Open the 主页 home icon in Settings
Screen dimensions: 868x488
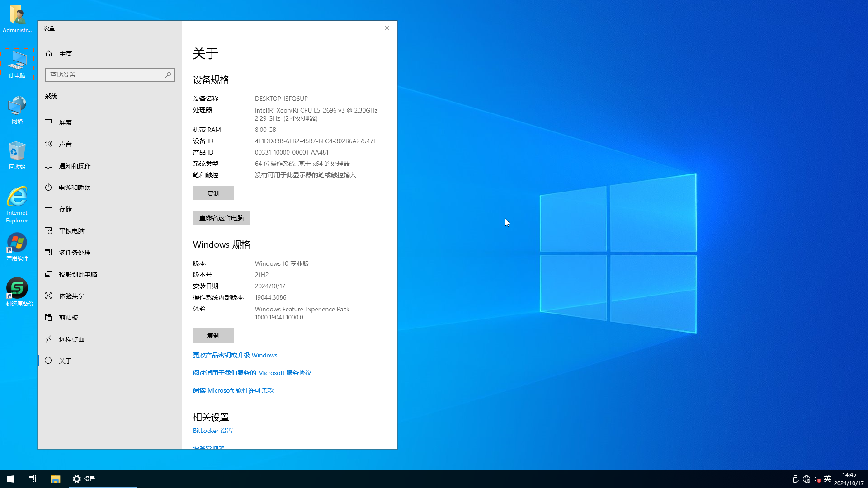coord(49,54)
